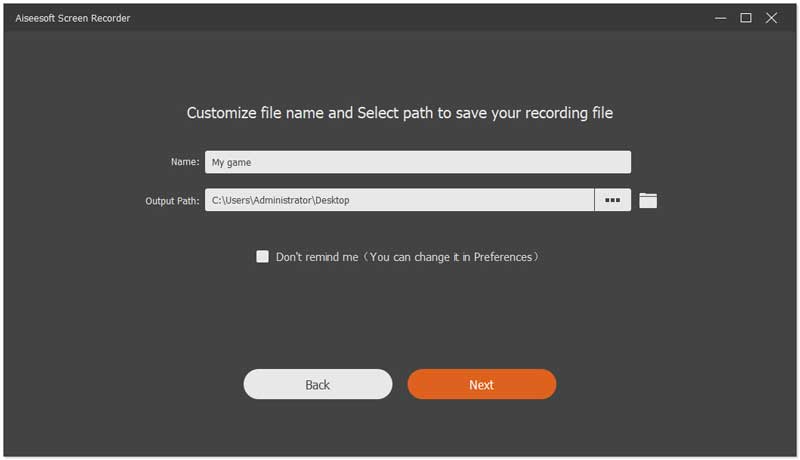The width and height of the screenshot is (800, 460).
Task: Click the "Output Path:" label
Action: pos(172,200)
